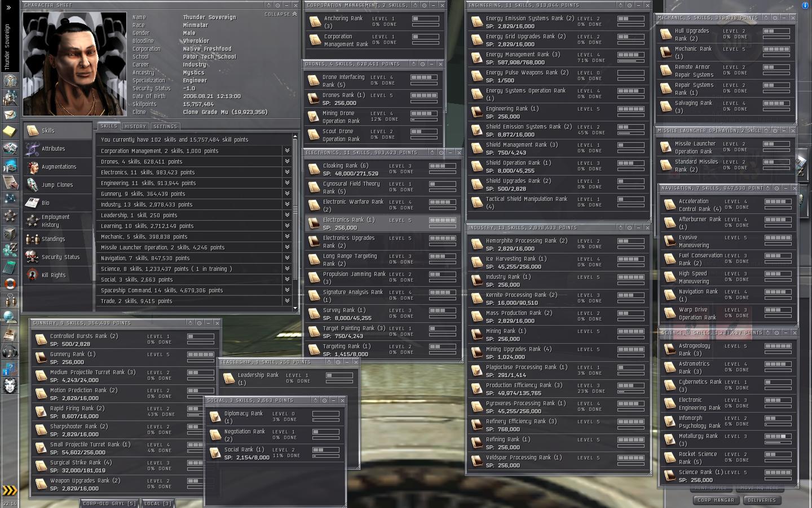Click the Cloaking Rank (6) skill book icon
This screenshot has width=812, height=508.
[314, 169]
